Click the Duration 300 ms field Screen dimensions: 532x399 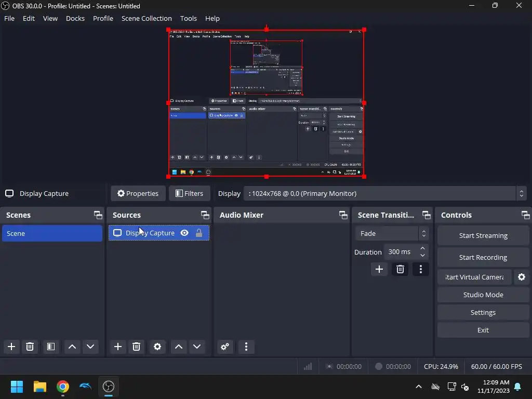coord(406,252)
